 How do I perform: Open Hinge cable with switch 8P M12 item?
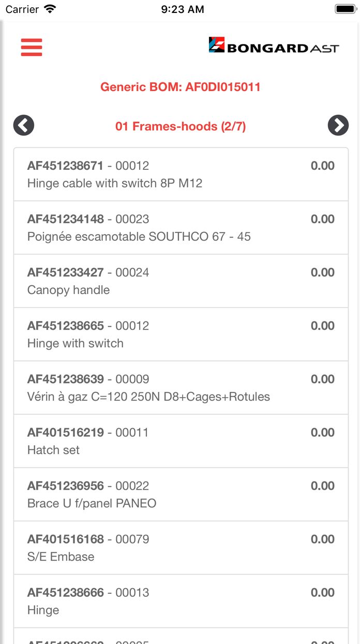click(x=180, y=174)
